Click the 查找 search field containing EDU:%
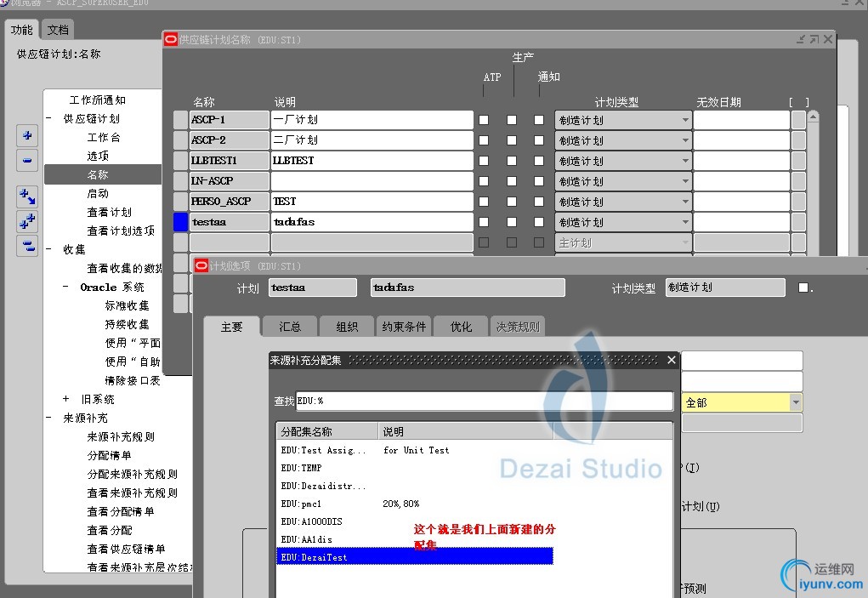Viewport: 868px width, 598px height. click(485, 401)
